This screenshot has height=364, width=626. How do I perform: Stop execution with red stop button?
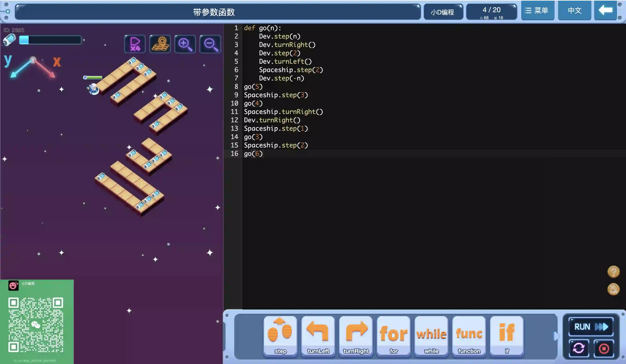604,348
